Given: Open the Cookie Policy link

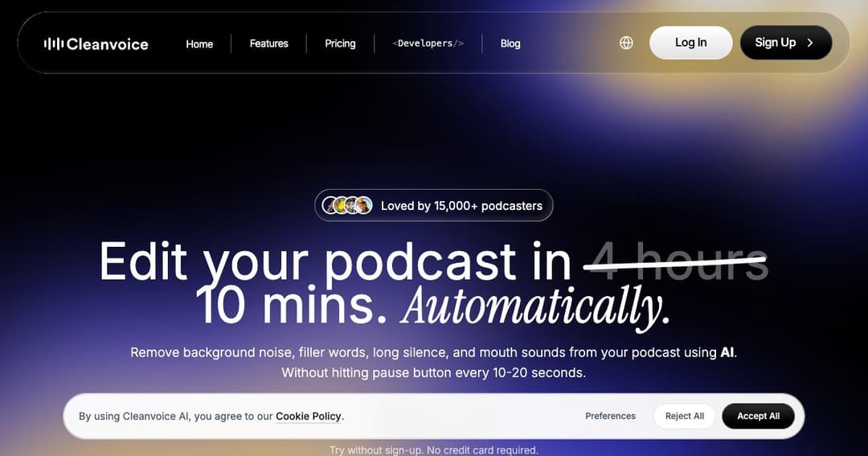Looking at the screenshot, I should [309, 416].
